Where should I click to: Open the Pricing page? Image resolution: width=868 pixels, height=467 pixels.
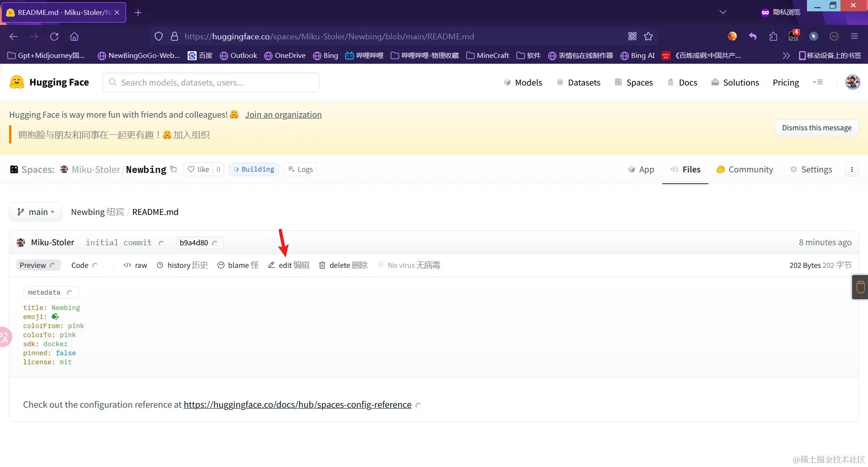(786, 82)
